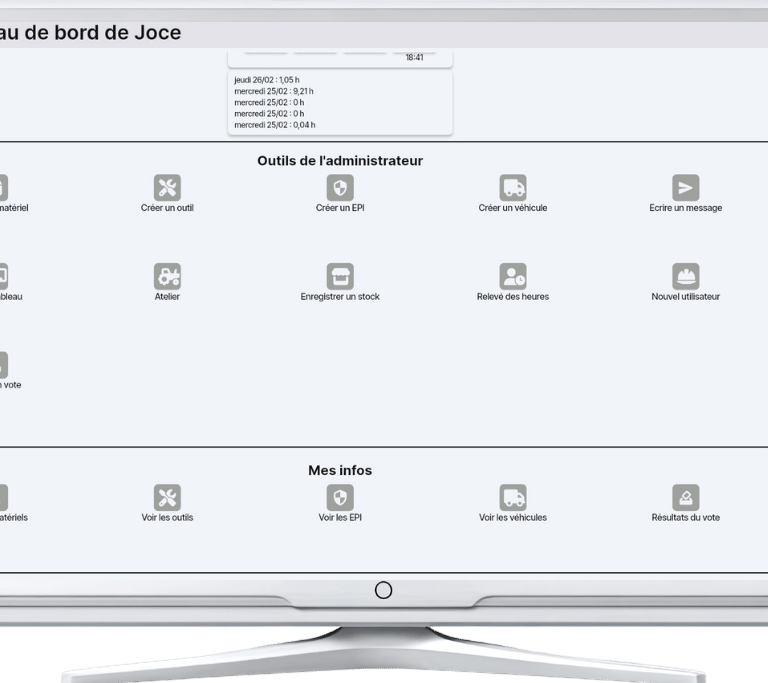Click the Atelier label
The height and width of the screenshot is (683, 768).
pyautogui.click(x=167, y=296)
